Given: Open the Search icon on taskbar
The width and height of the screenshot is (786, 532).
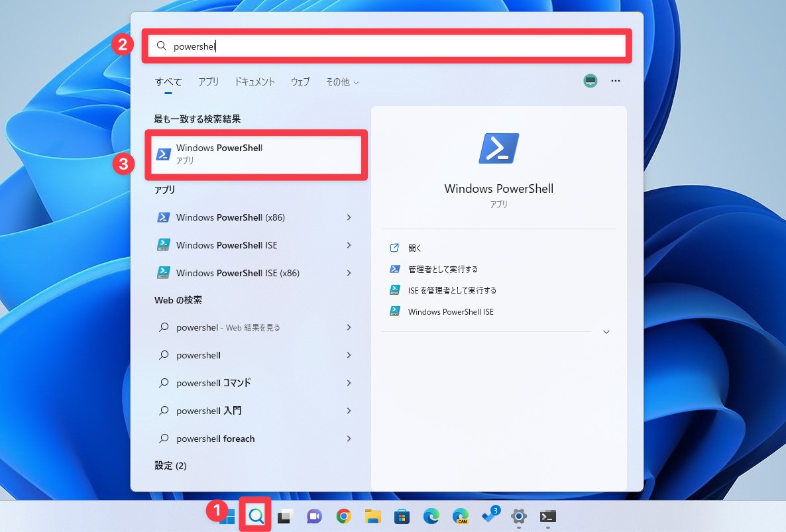Looking at the screenshot, I should (256, 515).
